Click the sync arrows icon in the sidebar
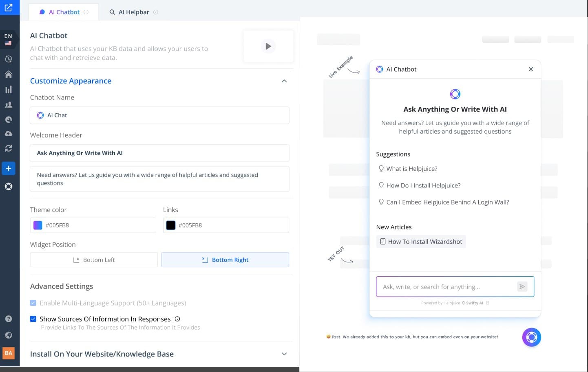The width and height of the screenshot is (588, 372). pyautogui.click(x=8, y=148)
